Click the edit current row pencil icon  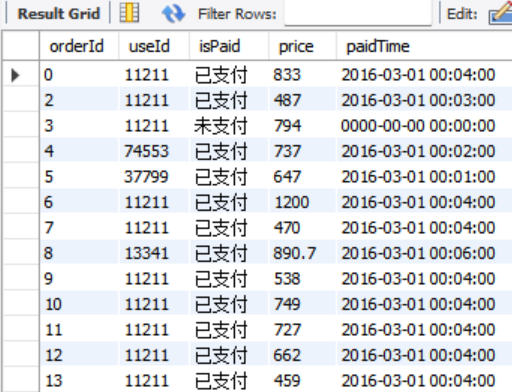[500, 13]
